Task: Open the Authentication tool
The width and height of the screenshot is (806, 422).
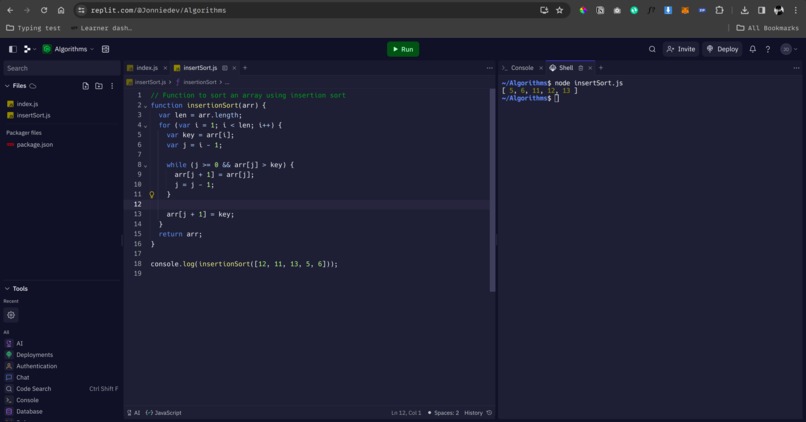Action: point(36,366)
